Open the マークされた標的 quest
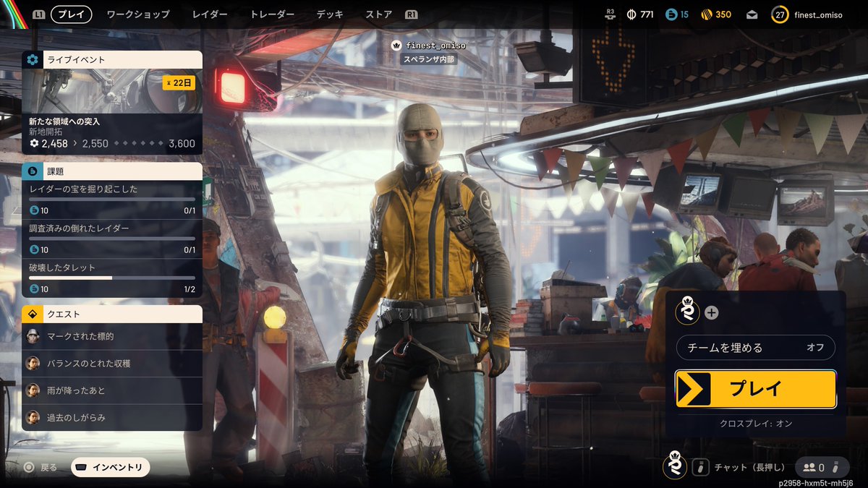The height and width of the screenshot is (488, 868). coord(112,336)
